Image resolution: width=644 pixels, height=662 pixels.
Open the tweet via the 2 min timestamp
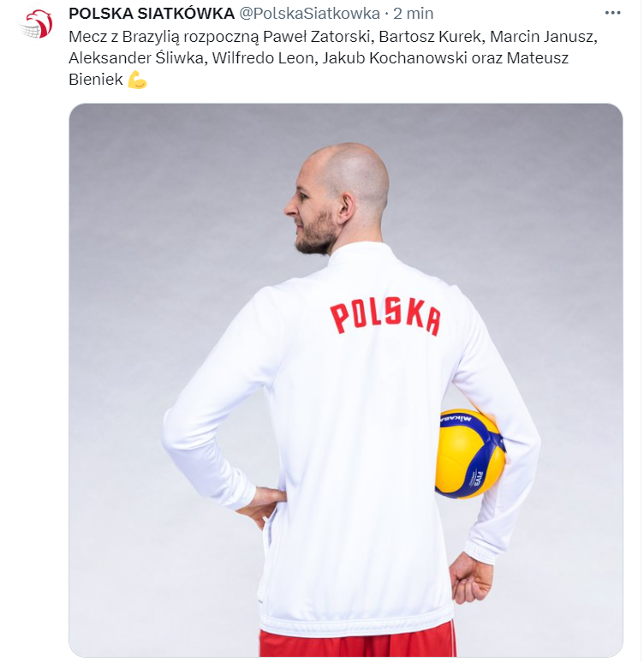[414, 14]
